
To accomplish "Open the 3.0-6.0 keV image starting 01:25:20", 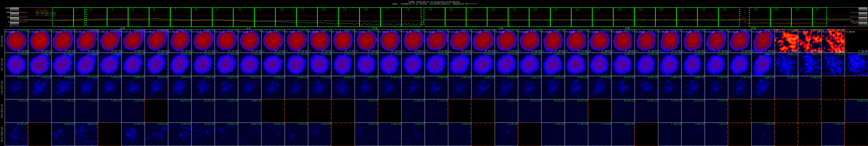I will point(553,41).
